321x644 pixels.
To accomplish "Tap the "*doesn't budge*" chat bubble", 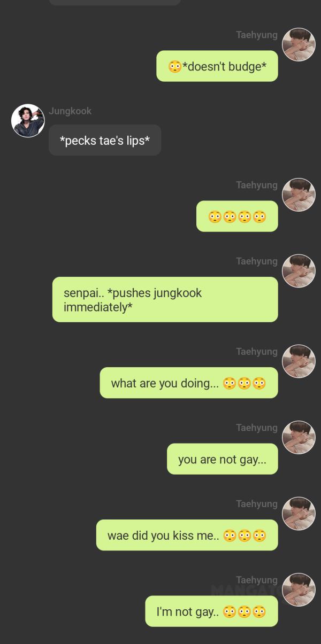I will click(x=217, y=66).
